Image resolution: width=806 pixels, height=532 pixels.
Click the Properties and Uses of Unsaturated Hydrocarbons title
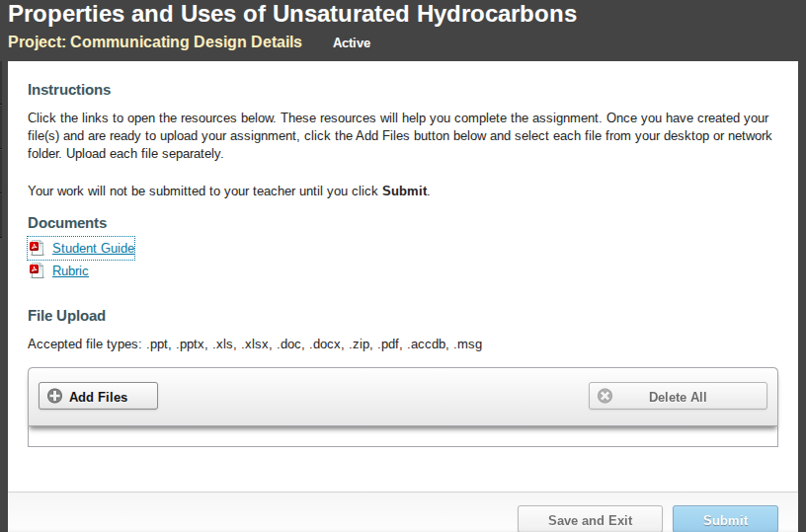click(x=292, y=14)
